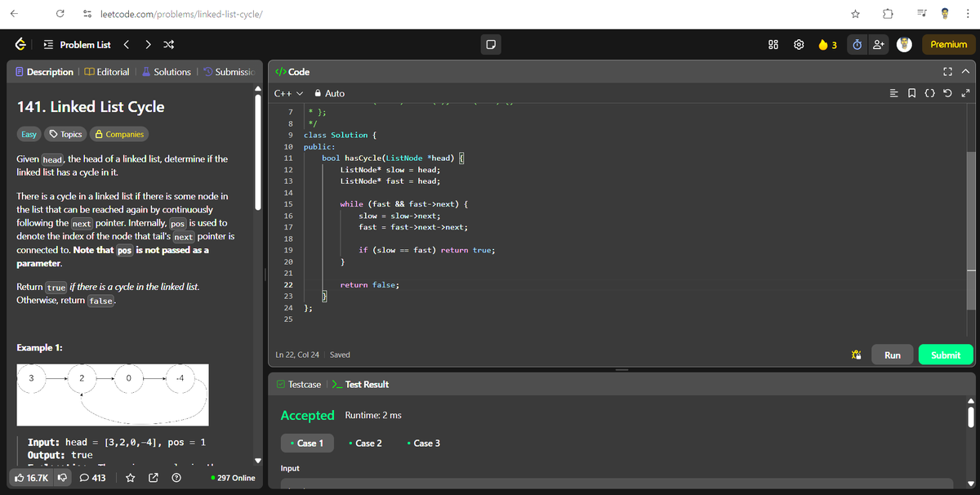Open the browser extensions puzzle icon
The width and height of the screenshot is (980, 495).
[888, 13]
